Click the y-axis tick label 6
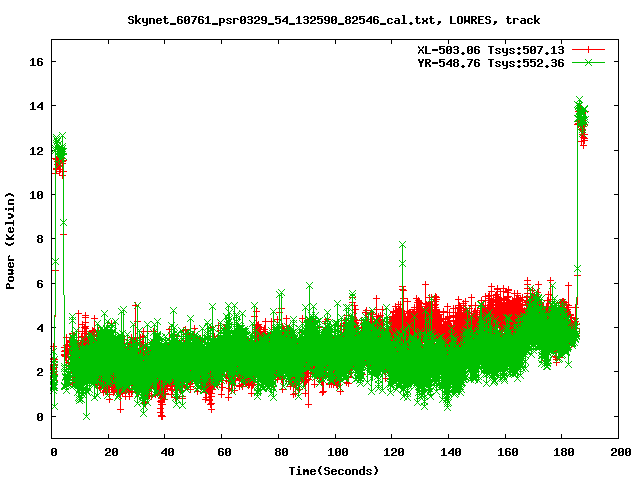Image resolution: width=640 pixels, height=480 pixels. tap(40, 284)
